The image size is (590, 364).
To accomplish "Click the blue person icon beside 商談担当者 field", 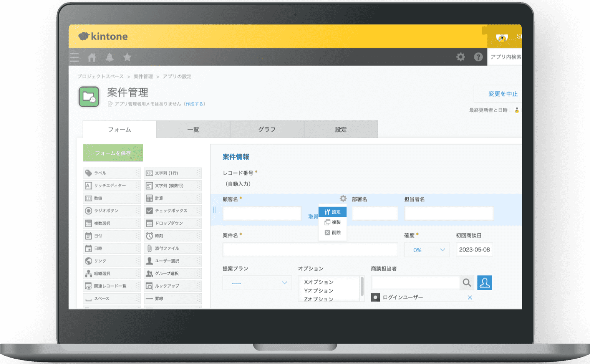I will pyautogui.click(x=484, y=283).
